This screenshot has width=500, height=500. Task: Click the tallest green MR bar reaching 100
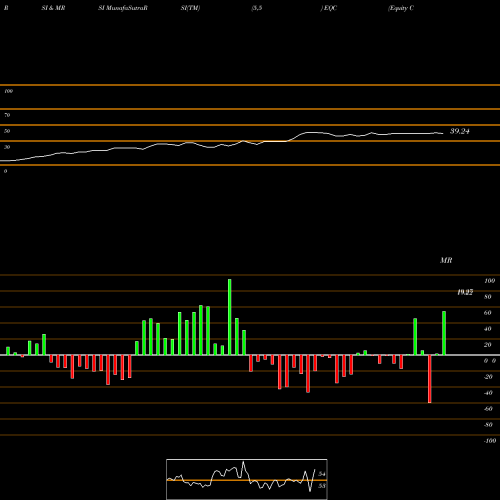tap(229, 317)
